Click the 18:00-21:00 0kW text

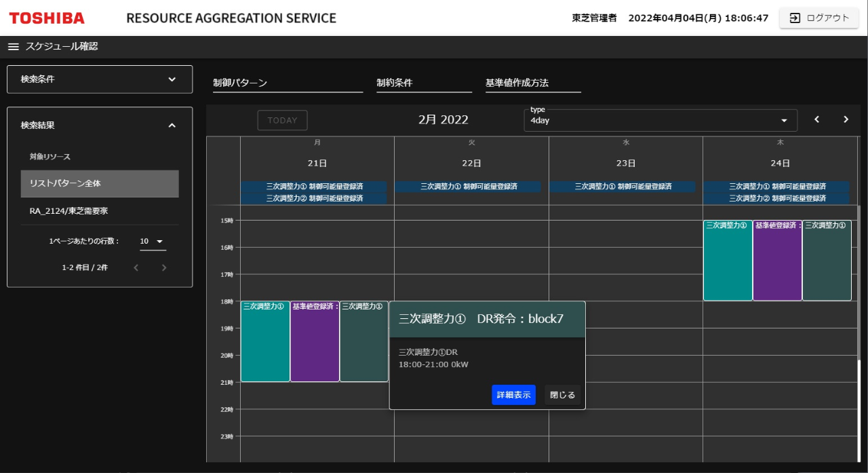(x=433, y=364)
